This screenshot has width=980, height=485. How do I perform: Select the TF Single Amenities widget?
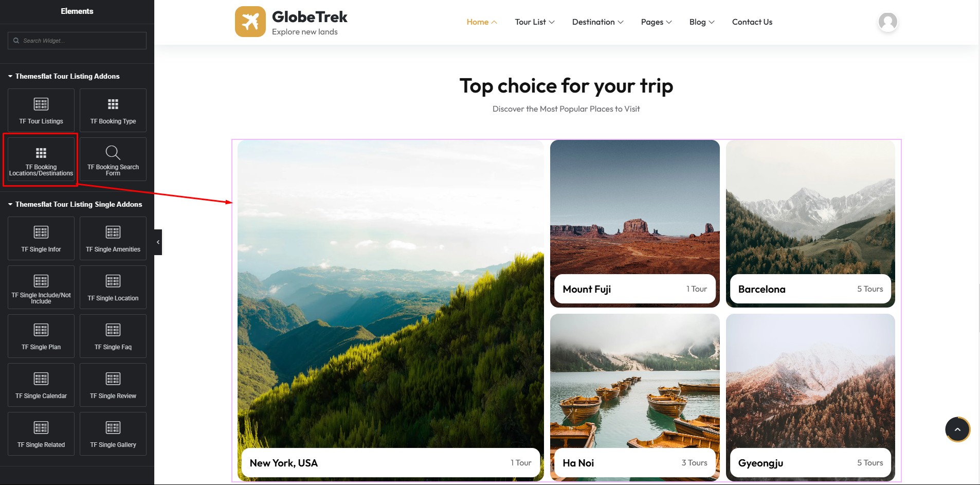(x=113, y=238)
